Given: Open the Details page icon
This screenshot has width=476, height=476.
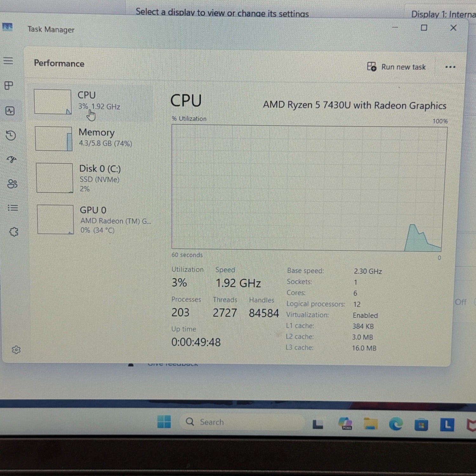Looking at the screenshot, I should 13,208.
